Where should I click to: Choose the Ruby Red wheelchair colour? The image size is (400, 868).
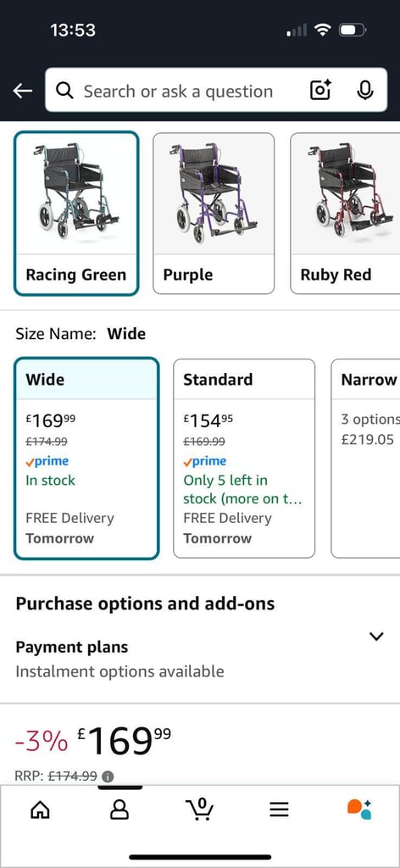[345, 213]
